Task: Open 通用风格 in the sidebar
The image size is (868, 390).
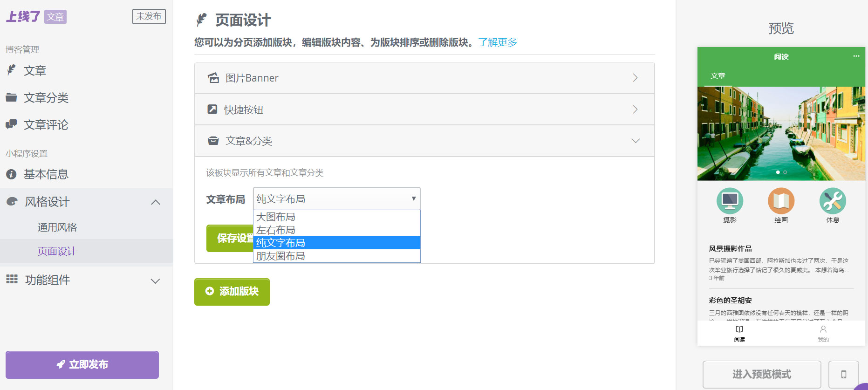Action: pos(57,227)
